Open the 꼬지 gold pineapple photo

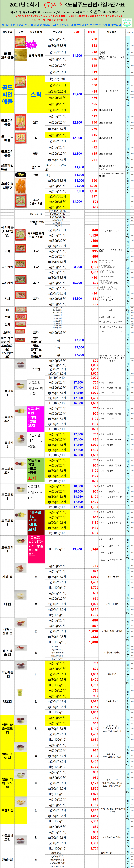coord(20,122)
